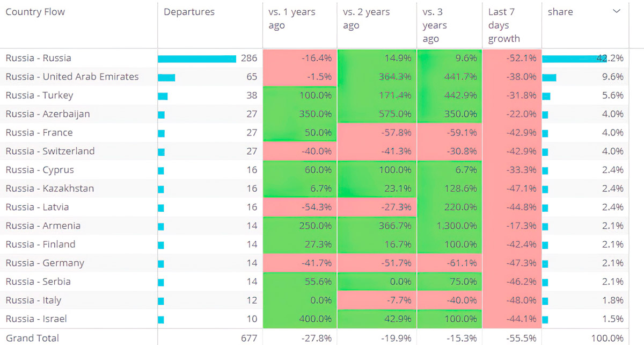Click the Last 7 days growth header
The height and width of the screenshot is (345, 644).
[x=504, y=25]
